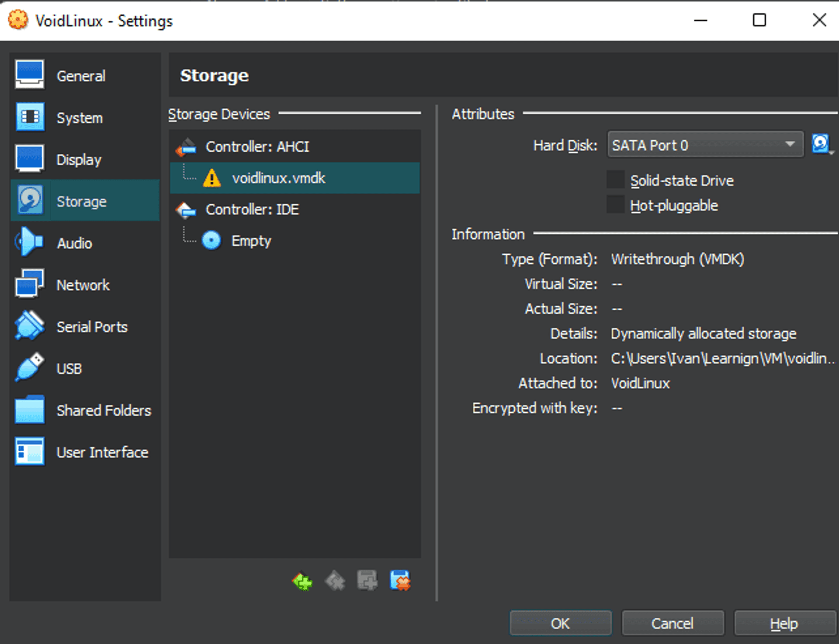Open the Network settings section

[x=83, y=285]
